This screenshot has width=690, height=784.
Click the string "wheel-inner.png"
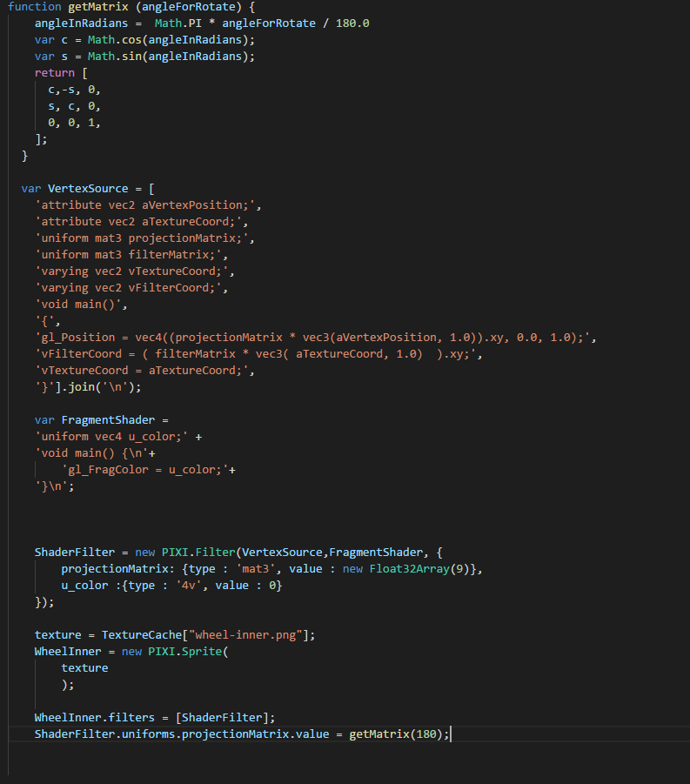tap(245, 635)
